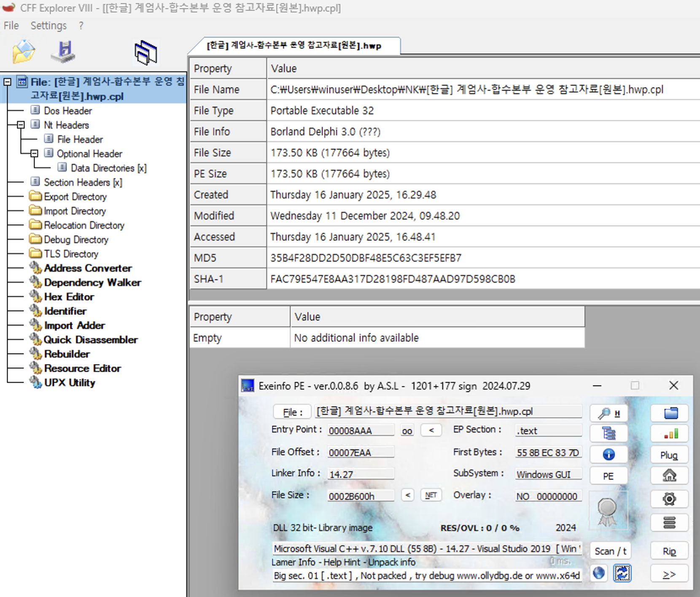Image resolution: width=700 pixels, height=597 pixels.
Task: Click the Plug button in Exeinfo PE
Action: click(x=670, y=455)
